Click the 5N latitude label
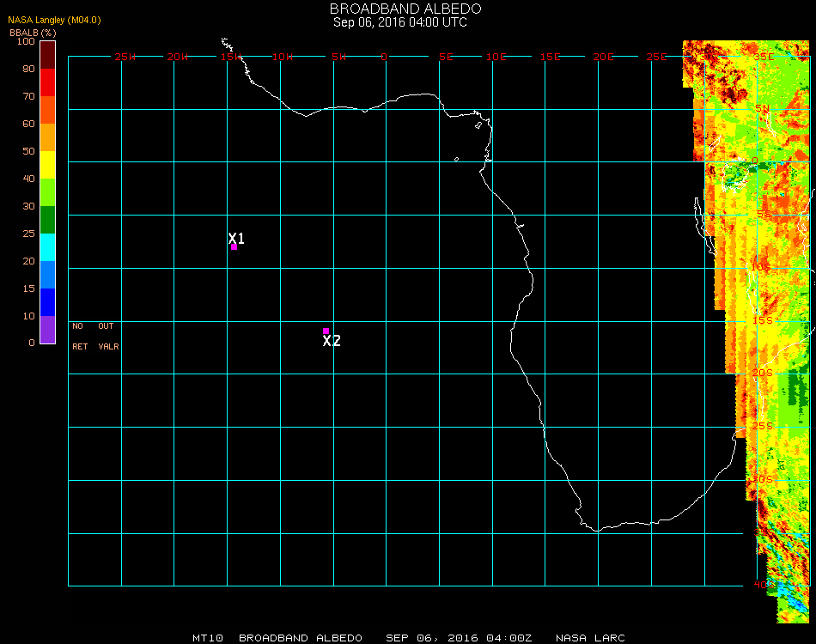 762,109
